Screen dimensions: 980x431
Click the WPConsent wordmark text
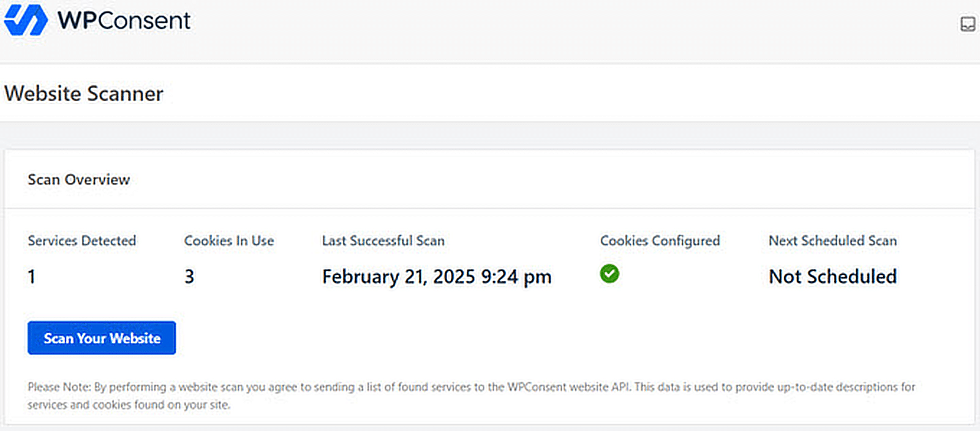pyautogui.click(x=124, y=21)
